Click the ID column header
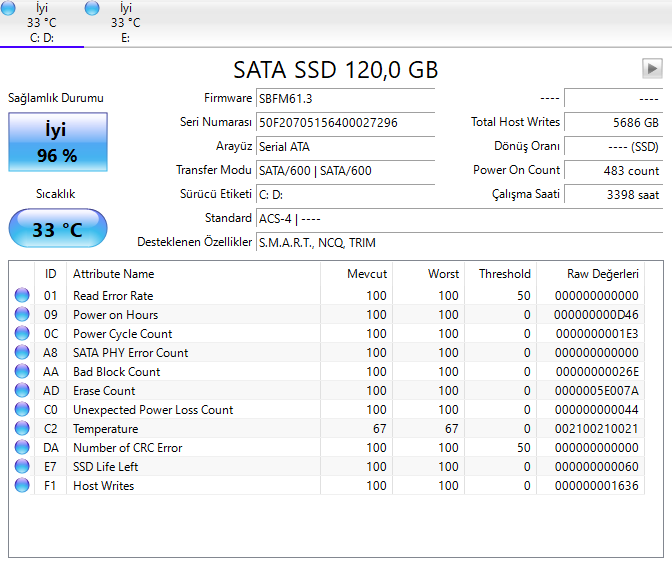Screen dimensions: 672x566 pyautogui.click(x=51, y=274)
